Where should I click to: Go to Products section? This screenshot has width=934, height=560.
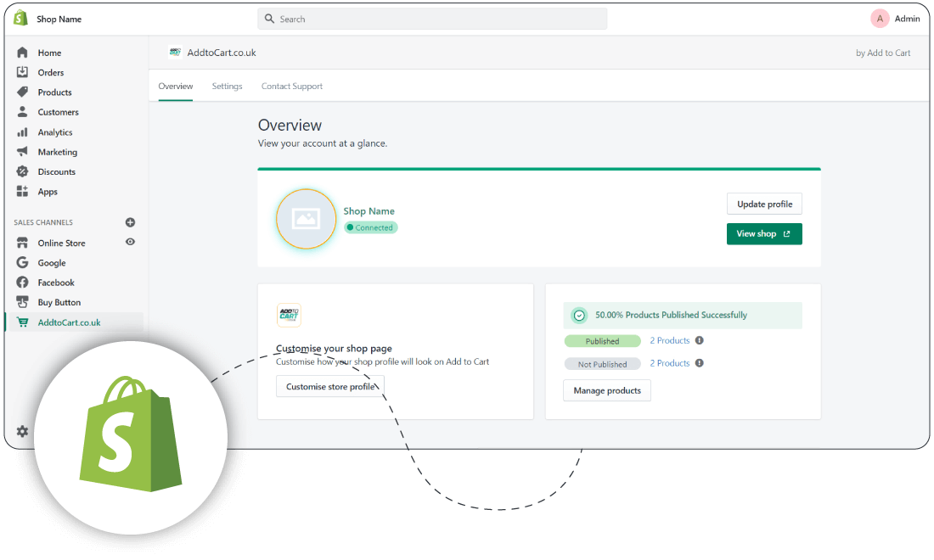[x=55, y=92]
